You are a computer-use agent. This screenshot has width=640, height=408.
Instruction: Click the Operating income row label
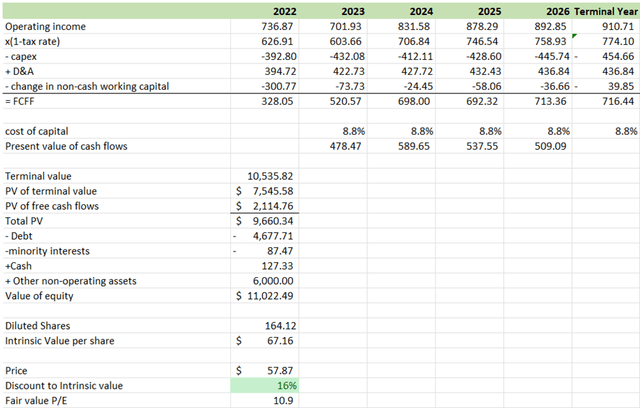[45, 27]
